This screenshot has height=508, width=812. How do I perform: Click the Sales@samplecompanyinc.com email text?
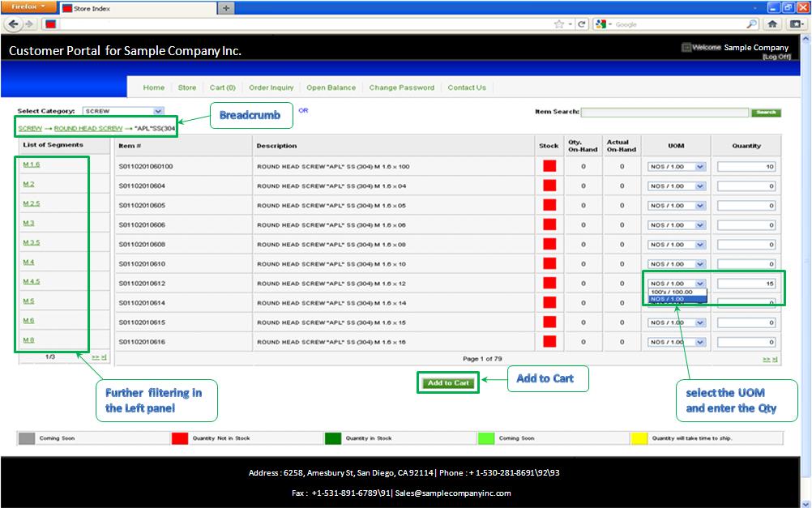(x=453, y=493)
